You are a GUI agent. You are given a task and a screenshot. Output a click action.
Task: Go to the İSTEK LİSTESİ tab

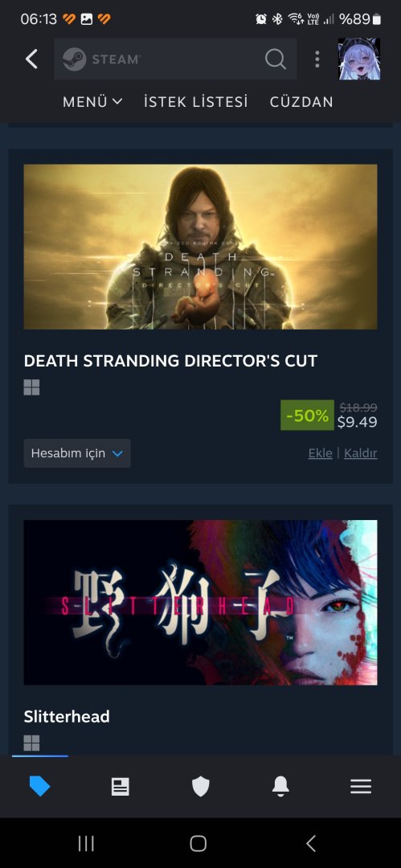(196, 102)
